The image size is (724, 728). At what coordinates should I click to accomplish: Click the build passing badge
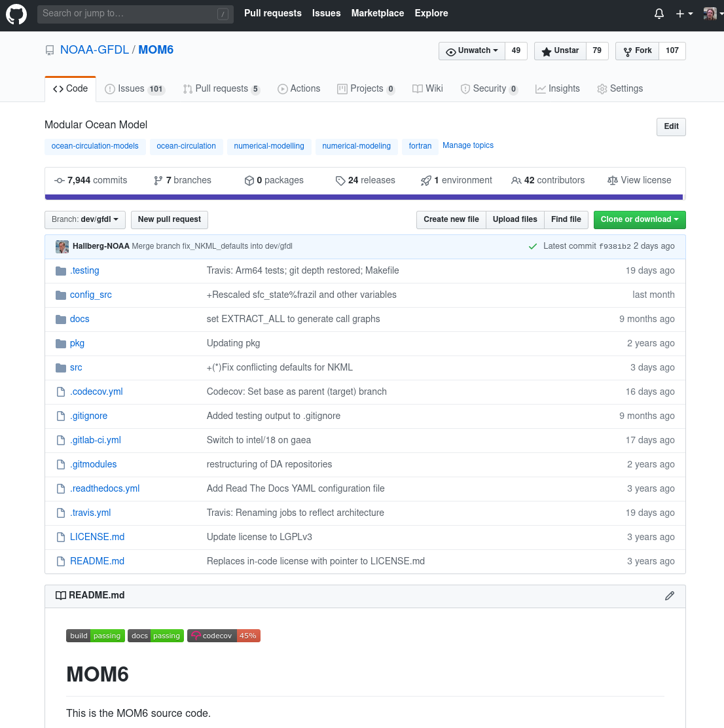pyautogui.click(x=96, y=636)
